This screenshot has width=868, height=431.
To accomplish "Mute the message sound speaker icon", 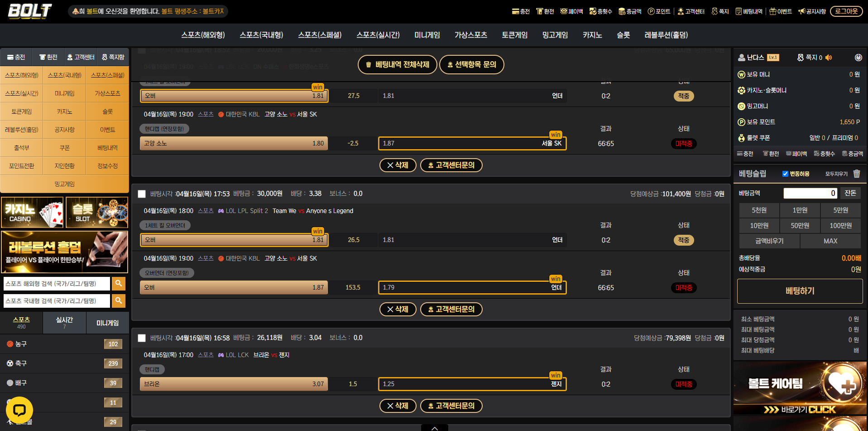I will point(829,58).
